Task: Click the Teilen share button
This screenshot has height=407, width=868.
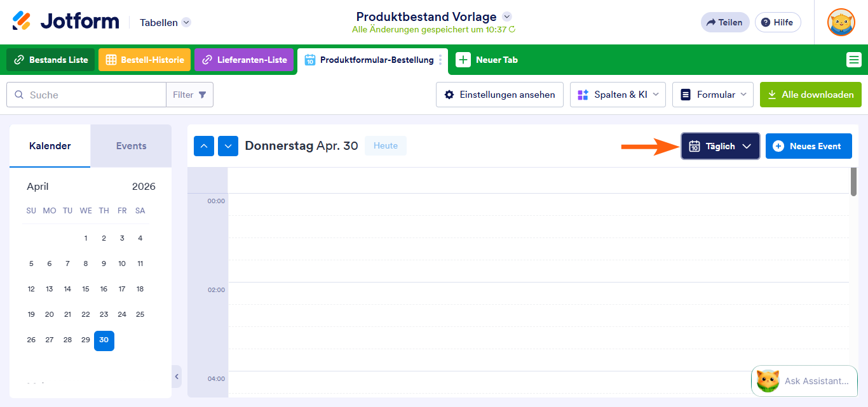Action: tap(725, 22)
